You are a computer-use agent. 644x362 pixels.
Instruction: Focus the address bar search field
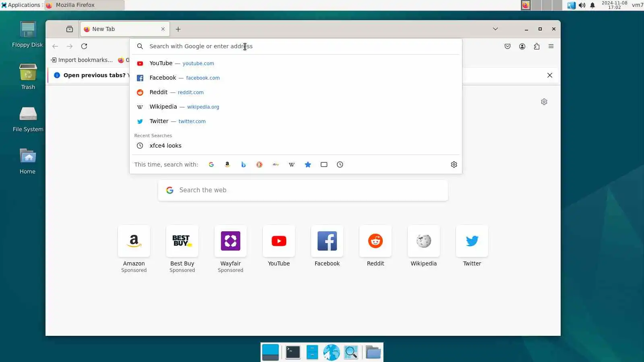point(296,46)
